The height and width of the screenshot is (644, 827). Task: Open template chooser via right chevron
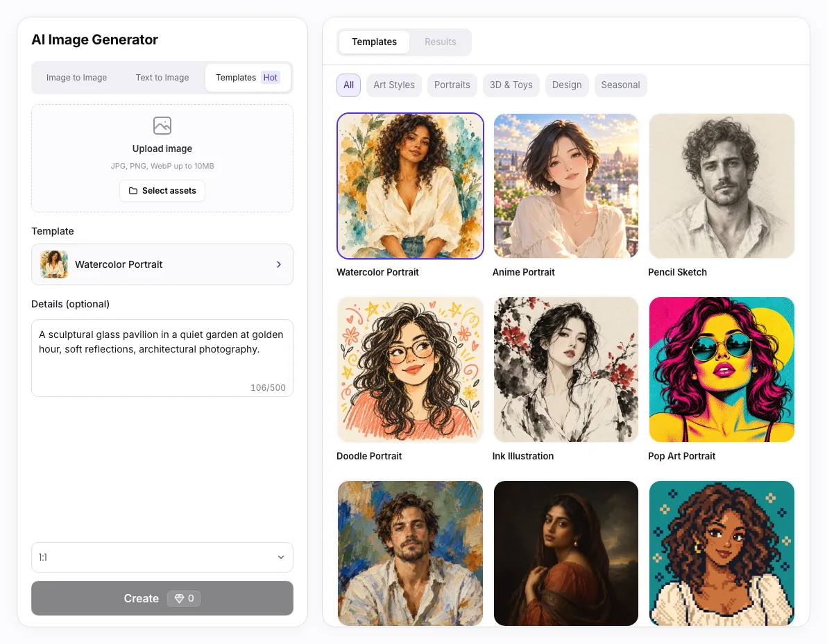click(278, 264)
